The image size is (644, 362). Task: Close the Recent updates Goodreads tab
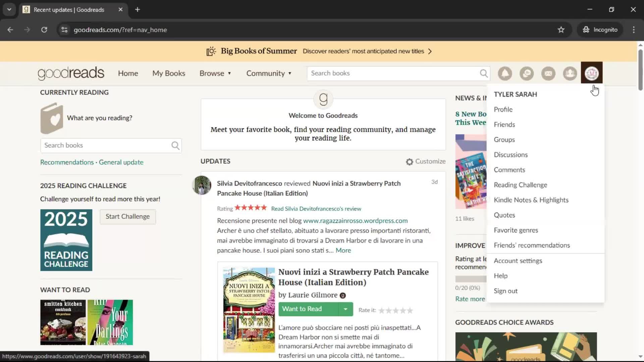pyautogui.click(x=120, y=9)
